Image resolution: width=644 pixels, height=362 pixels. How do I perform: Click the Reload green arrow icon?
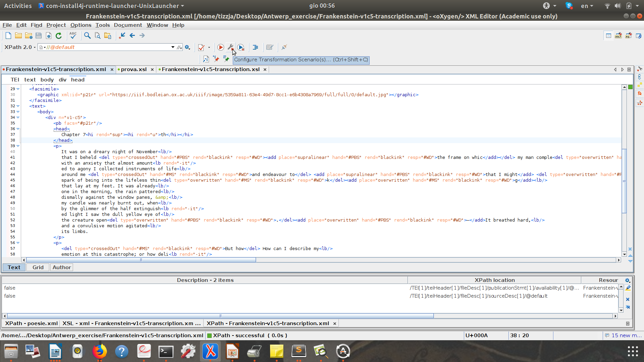[59, 36]
